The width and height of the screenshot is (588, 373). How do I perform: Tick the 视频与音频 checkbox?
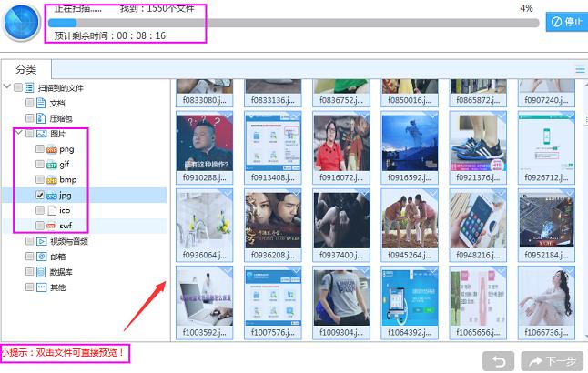coord(30,241)
